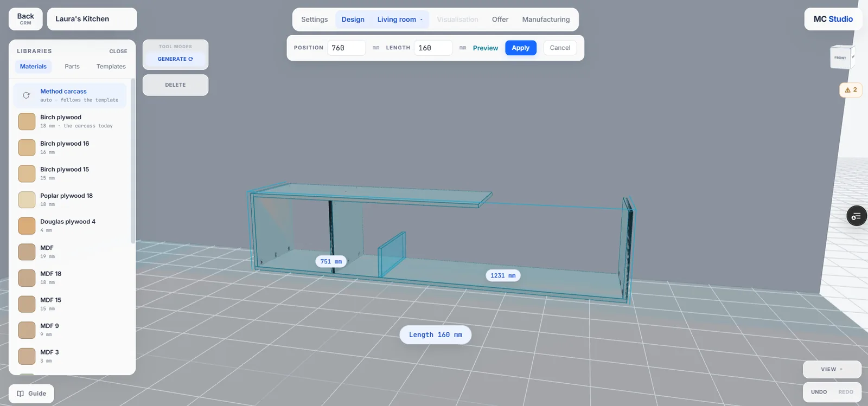Click the Method carcass auto refresh icon
868x406 pixels.
tap(26, 95)
